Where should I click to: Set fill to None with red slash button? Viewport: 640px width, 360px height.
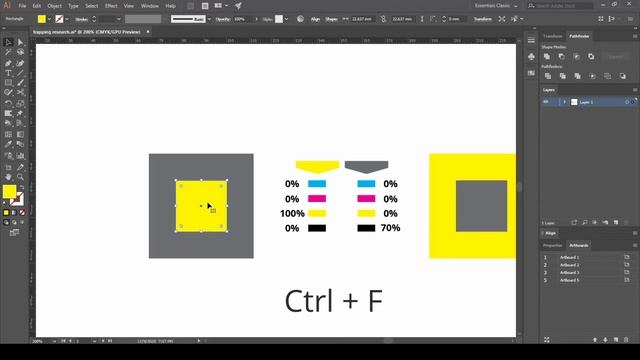tap(22, 212)
